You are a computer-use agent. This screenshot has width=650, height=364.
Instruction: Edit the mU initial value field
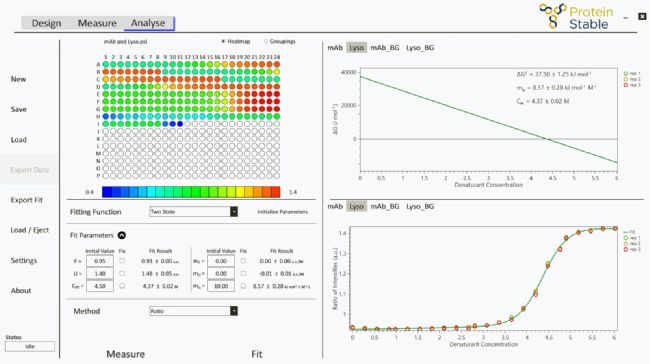point(221,274)
